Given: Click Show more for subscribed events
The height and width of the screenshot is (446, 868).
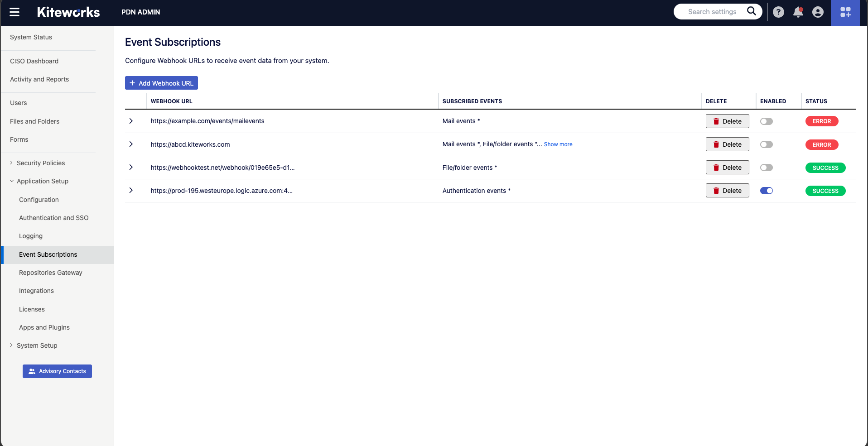Looking at the screenshot, I should pos(558,144).
